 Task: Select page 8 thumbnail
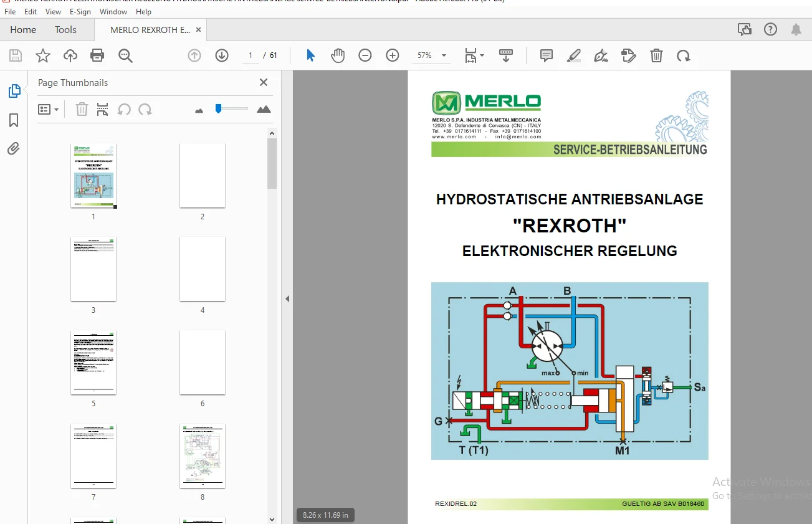(x=203, y=456)
